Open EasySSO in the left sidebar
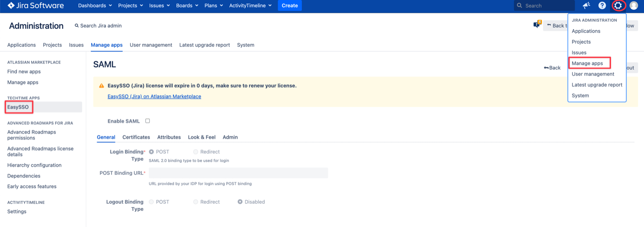The image size is (644, 227). point(18,107)
